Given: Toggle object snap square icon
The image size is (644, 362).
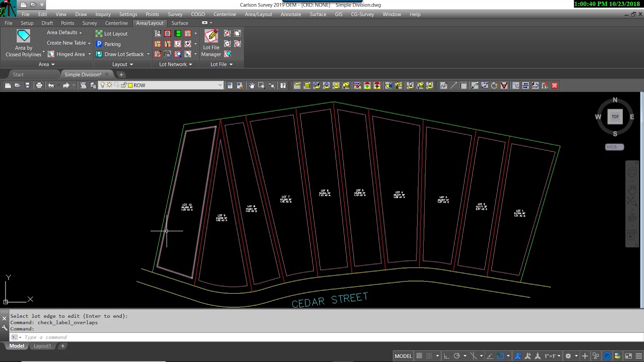Looking at the screenshot, I should tap(500, 356).
